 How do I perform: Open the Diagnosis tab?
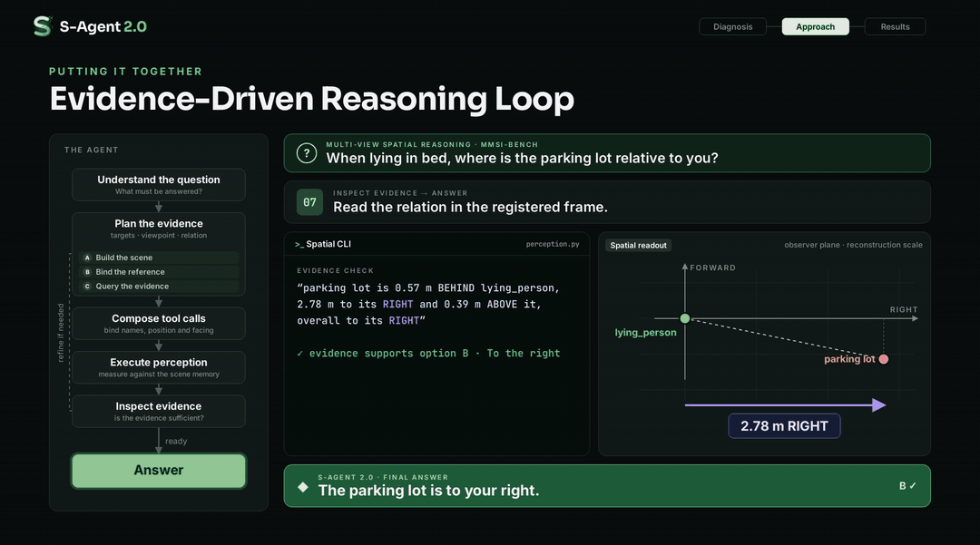pos(732,27)
